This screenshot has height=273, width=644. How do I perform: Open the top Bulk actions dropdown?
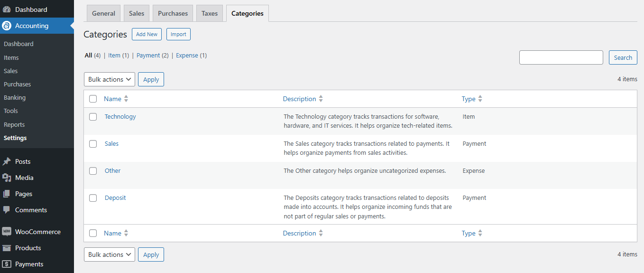110,79
